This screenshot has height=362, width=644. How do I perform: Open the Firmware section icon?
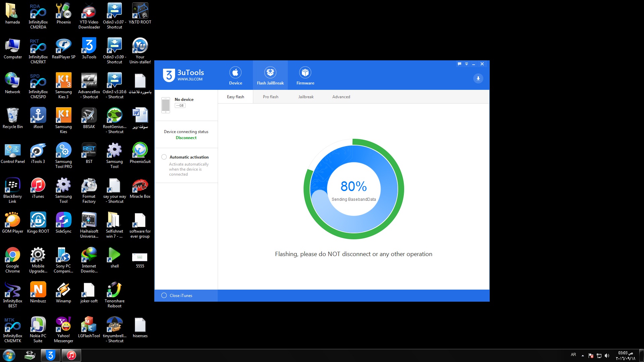[x=305, y=75]
